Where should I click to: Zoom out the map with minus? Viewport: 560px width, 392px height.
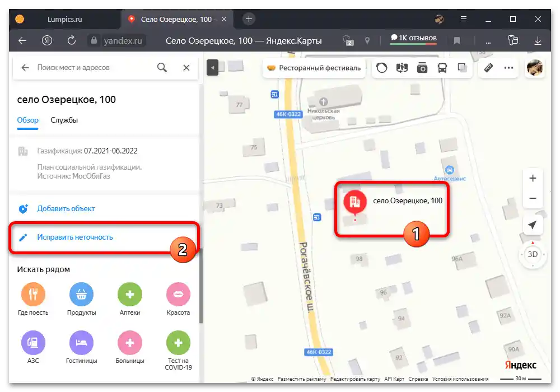pyautogui.click(x=533, y=198)
